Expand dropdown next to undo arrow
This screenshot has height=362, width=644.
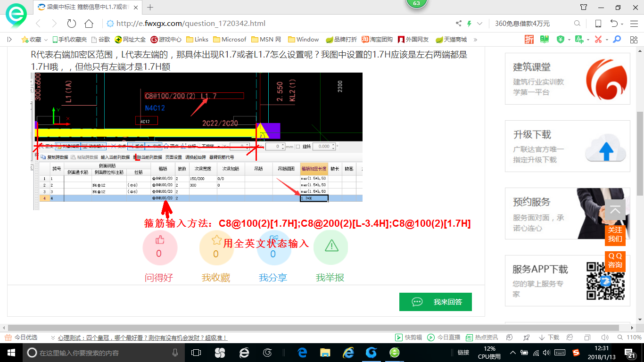coord(622,24)
